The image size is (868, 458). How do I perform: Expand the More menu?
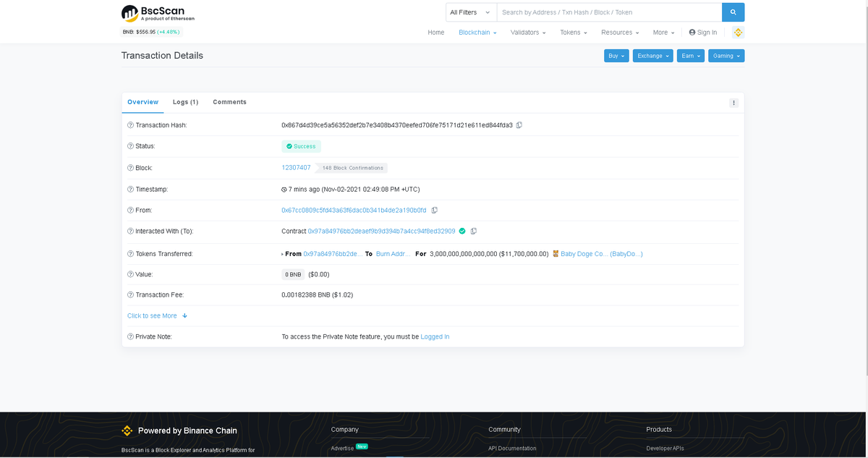pos(663,33)
